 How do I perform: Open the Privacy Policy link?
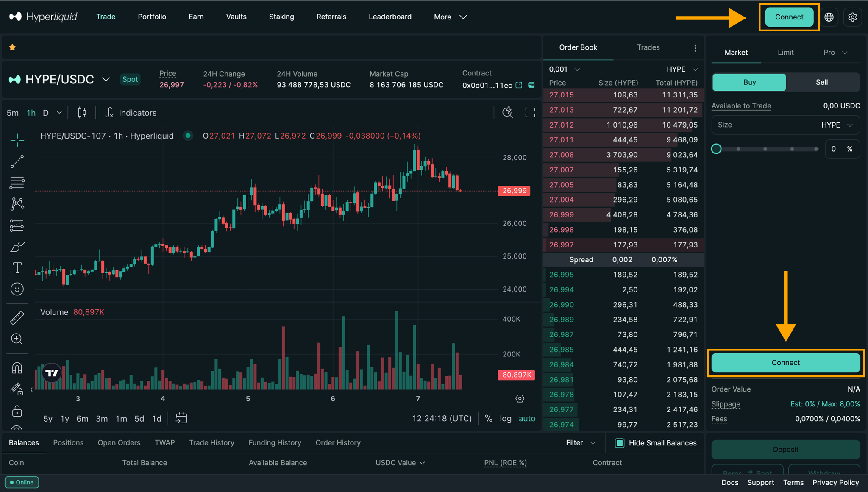835,482
